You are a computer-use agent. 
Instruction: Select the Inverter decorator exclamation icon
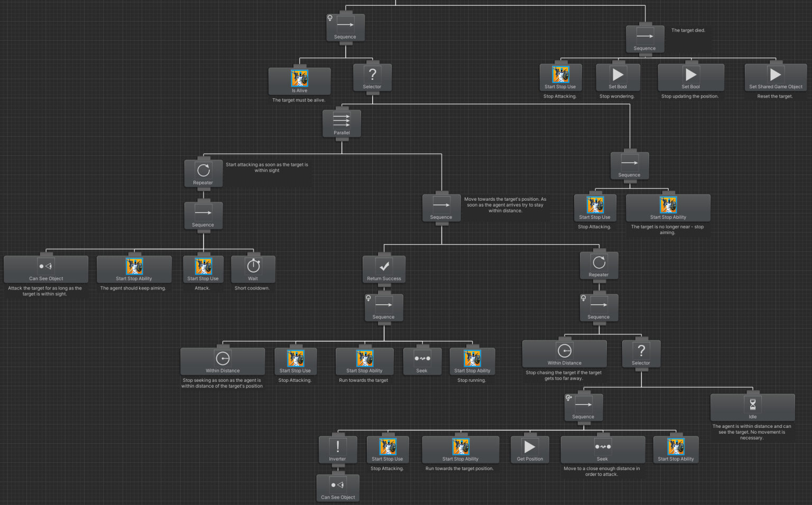click(337, 446)
